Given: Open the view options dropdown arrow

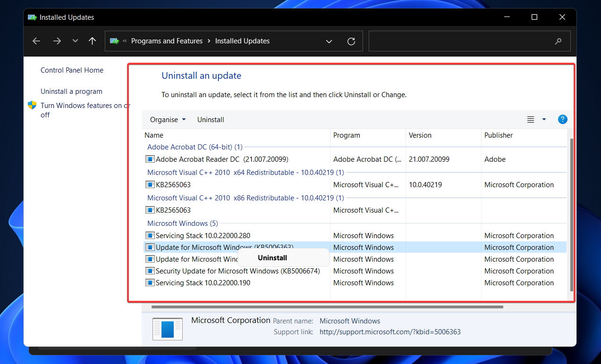Looking at the screenshot, I should pyautogui.click(x=543, y=119).
